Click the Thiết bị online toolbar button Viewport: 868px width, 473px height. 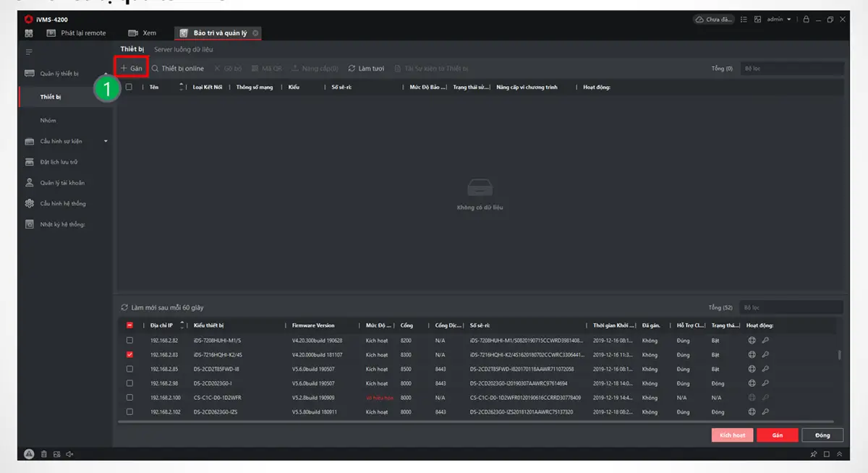tap(178, 69)
